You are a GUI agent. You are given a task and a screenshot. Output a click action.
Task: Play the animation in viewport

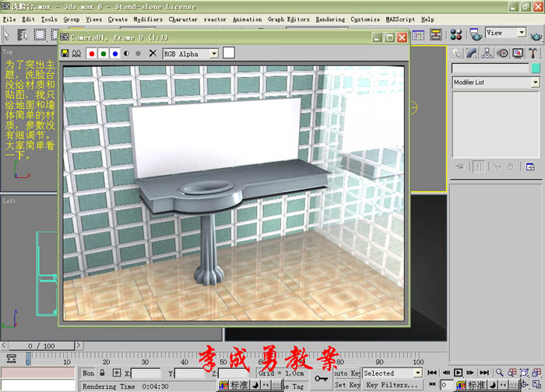click(x=458, y=373)
